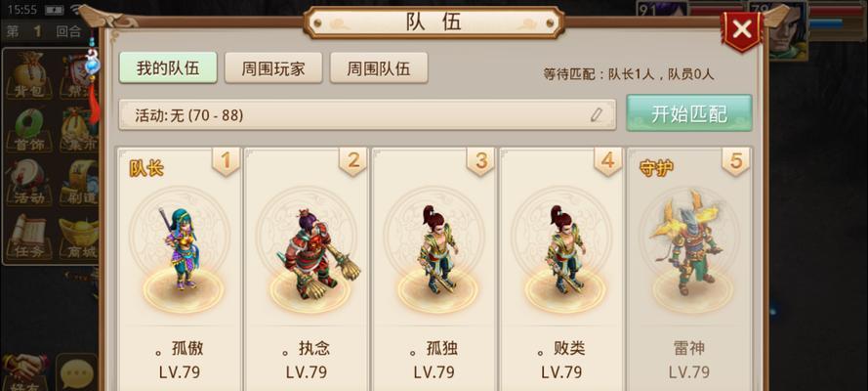This screenshot has height=391, width=868.
Task: Switch to the 周围队伍 tab
Action: 379,68
